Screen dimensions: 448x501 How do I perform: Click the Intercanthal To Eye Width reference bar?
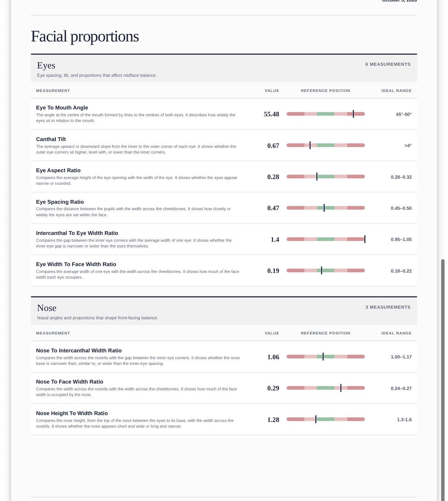[326, 239]
